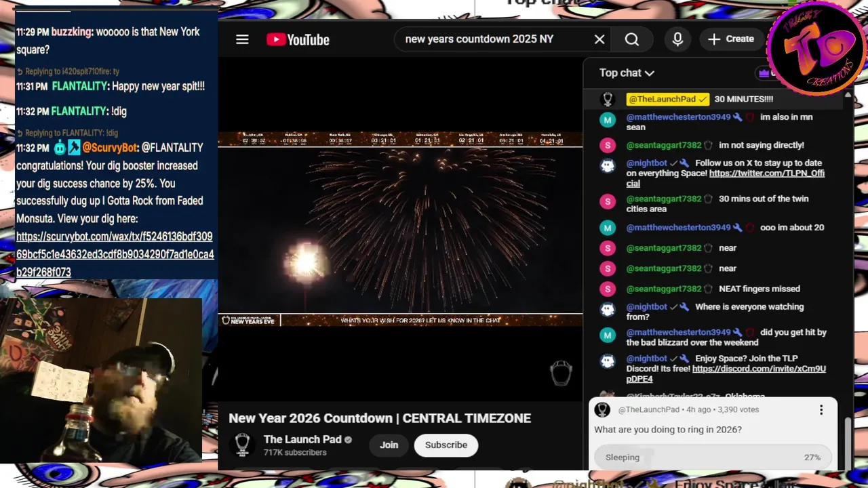This screenshot has height=488, width=868.
Task: Click the magnifier search button
Action: 632,39
